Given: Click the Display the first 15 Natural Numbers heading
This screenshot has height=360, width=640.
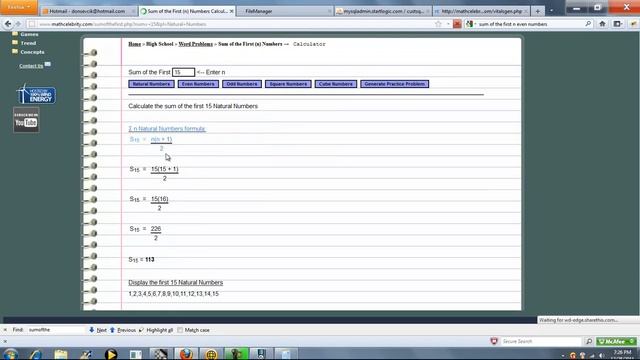Looking at the screenshot, I should [x=176, y=282].
